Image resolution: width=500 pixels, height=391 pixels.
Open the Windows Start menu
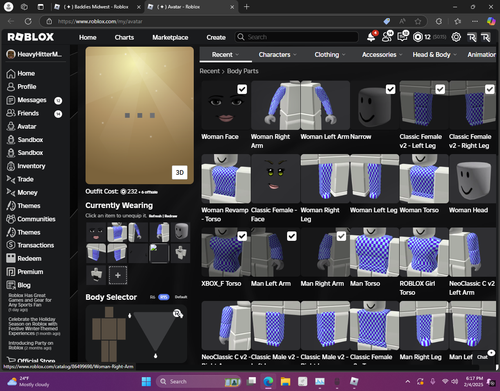(x=146, y=381)
